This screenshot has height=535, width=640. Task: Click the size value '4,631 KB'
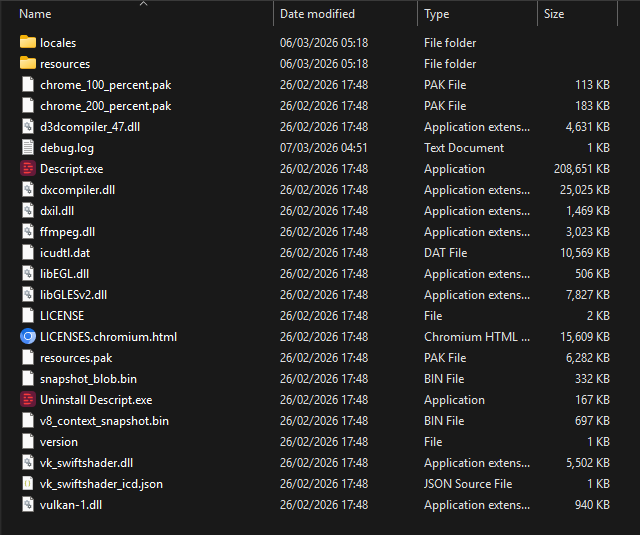[587, 127]
